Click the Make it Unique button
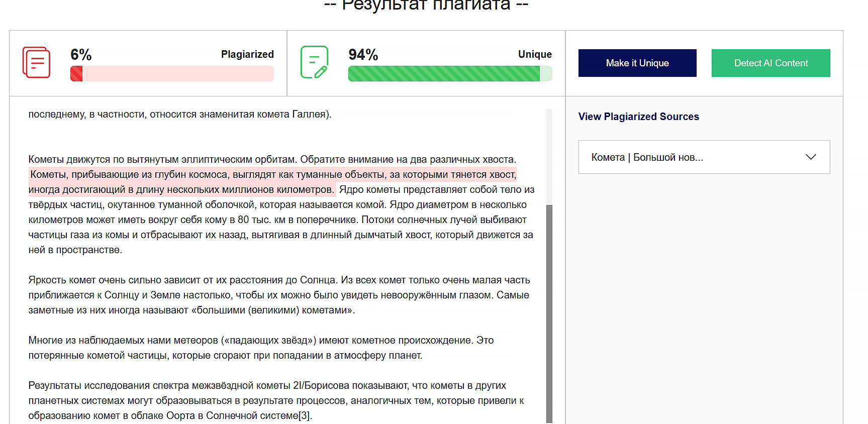The image size is (868, 424). point(637,63)
